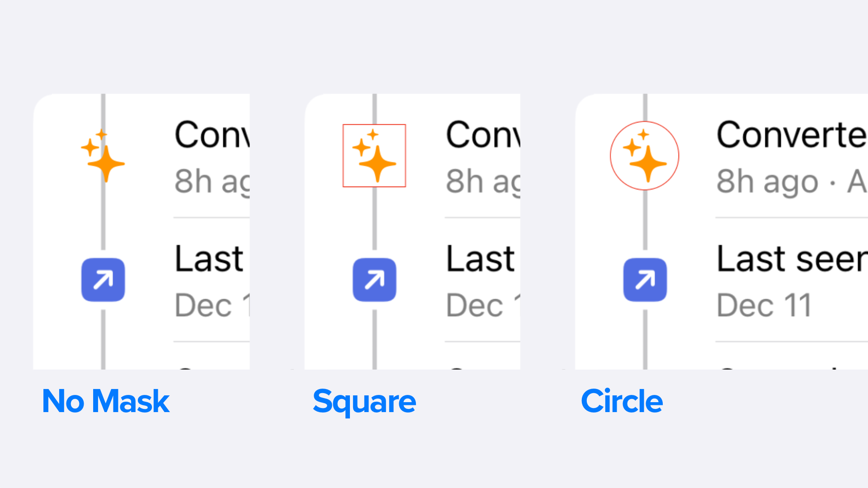Click the sparkle icon inside the red circle

[645, 155]
